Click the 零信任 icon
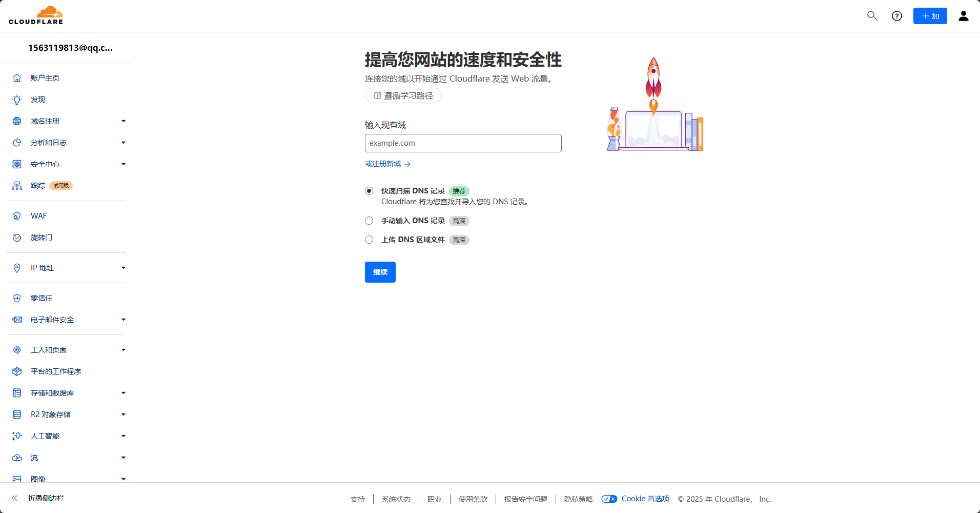Image resolution: width=980 pixels, height=513 pixels. pos(17,298)
